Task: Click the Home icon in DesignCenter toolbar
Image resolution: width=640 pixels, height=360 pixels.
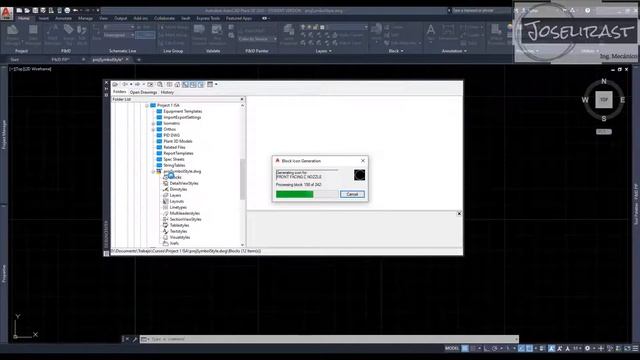Action: click(177, 84)
